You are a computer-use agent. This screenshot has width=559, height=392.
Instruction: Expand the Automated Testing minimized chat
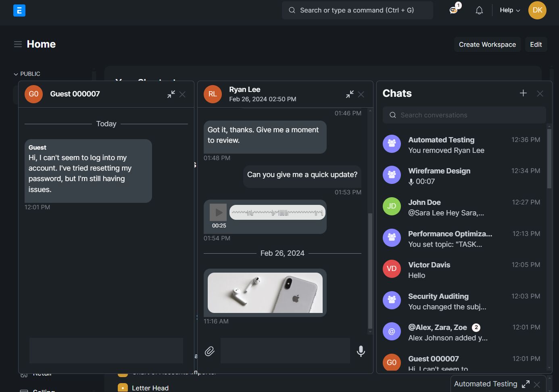pyautogui.click(x=526, y=384)
